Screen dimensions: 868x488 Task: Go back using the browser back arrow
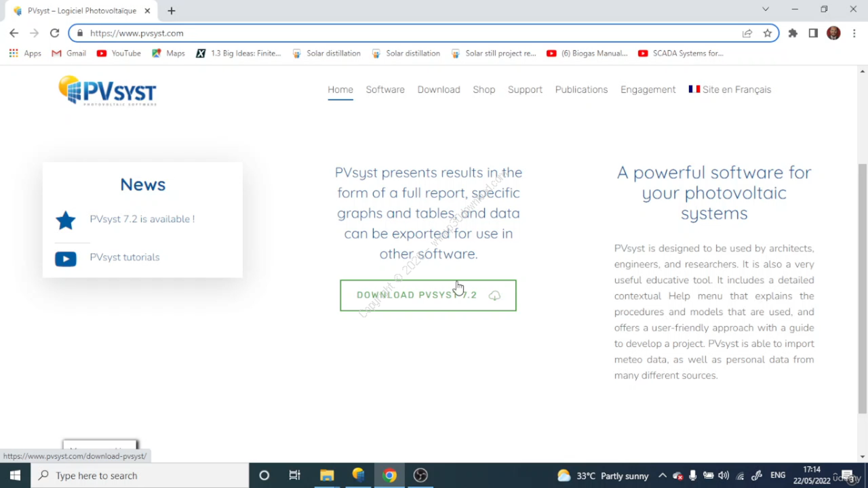[14, 33]
